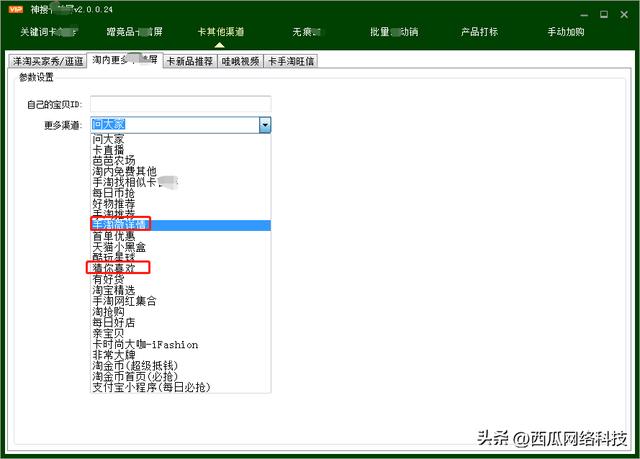Select 首单优惠 option
Image resolution: width=640 pixels, height=459 pixels.
click(180, 236)
